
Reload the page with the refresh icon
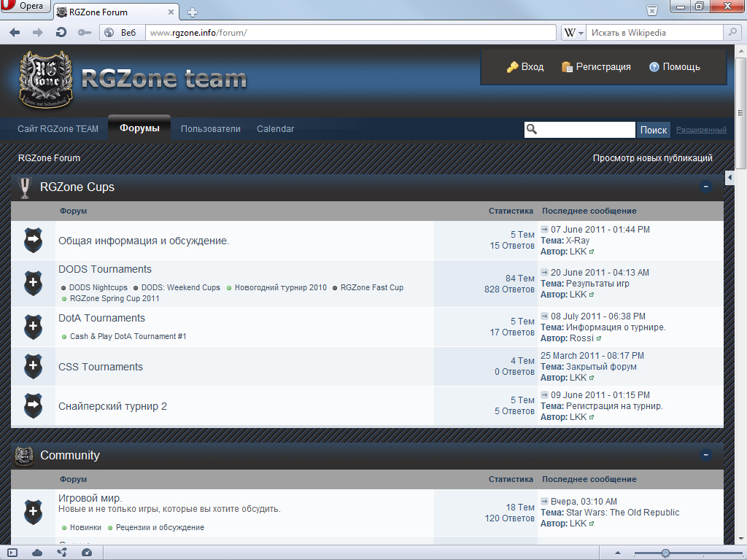(61, 32)
